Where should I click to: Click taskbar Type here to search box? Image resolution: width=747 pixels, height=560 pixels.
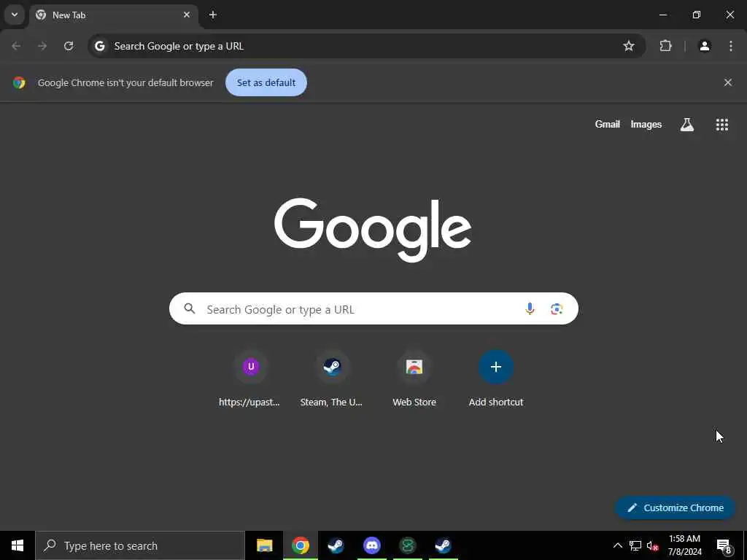[140, 545]
